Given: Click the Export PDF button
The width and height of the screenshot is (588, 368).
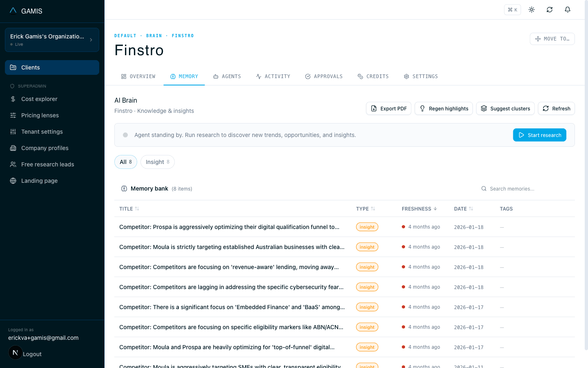Looking at the screenshot, I should click(389, 108).
